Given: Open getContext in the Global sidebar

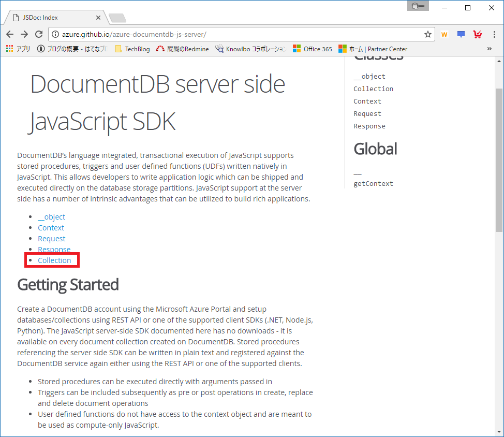Looking at the screenshot, I should click(373, 184).
